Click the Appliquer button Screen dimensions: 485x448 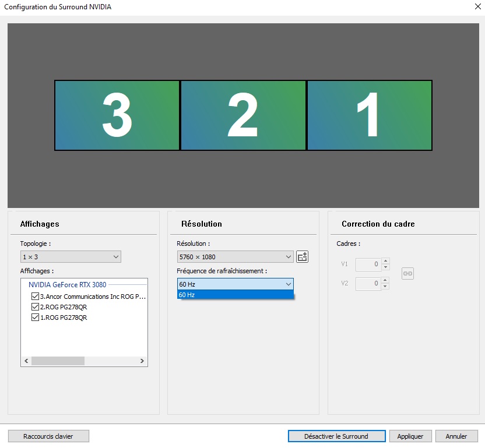coord(411,436)
